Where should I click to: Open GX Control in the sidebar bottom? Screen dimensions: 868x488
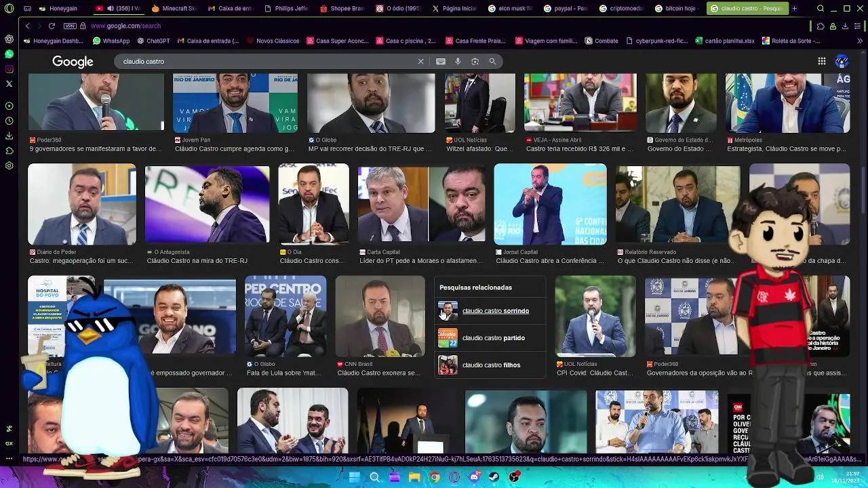point(9,443)
